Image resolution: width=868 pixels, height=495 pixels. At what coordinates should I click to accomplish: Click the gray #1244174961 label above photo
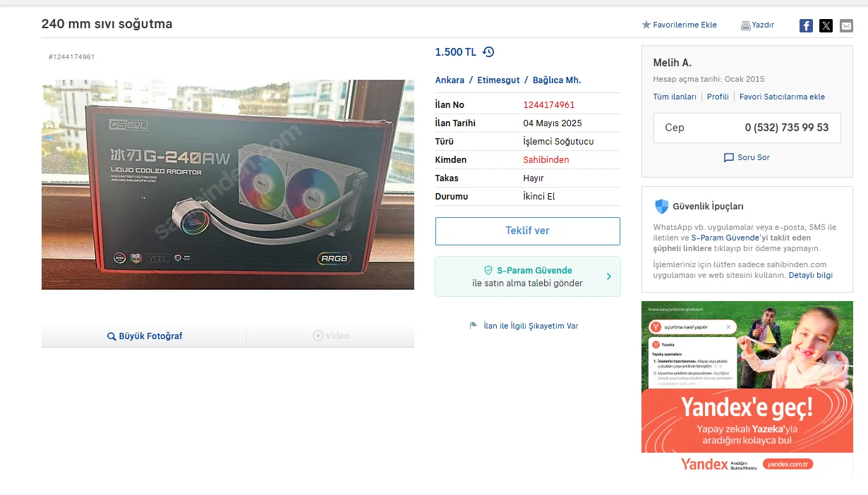[71, 56]
